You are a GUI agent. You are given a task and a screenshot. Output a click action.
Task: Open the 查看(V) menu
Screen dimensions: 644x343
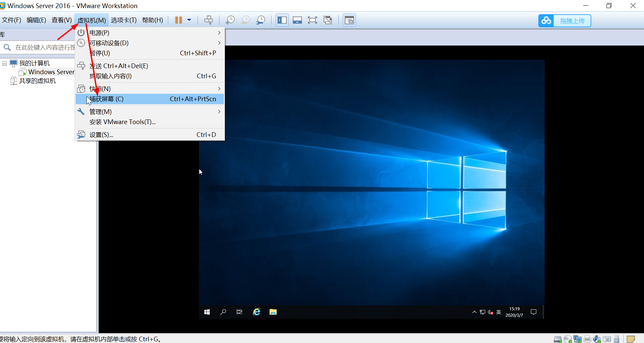(x=62, y=20)
